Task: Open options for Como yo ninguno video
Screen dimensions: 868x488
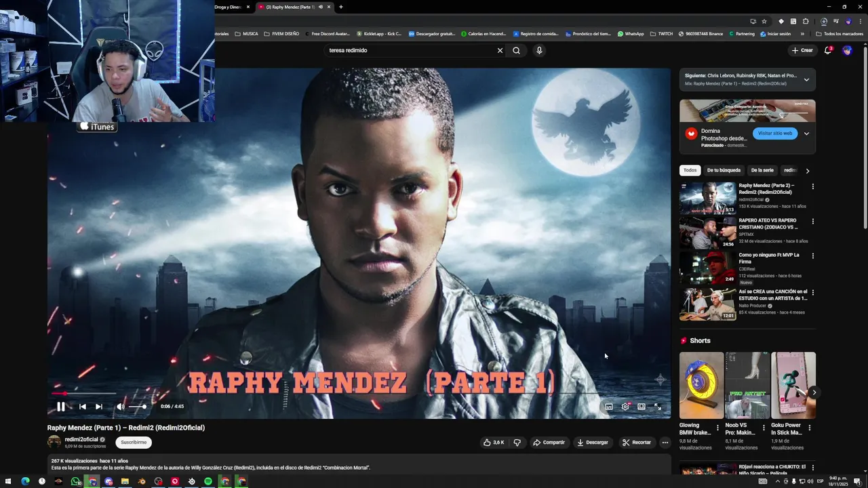Action: 813,256
